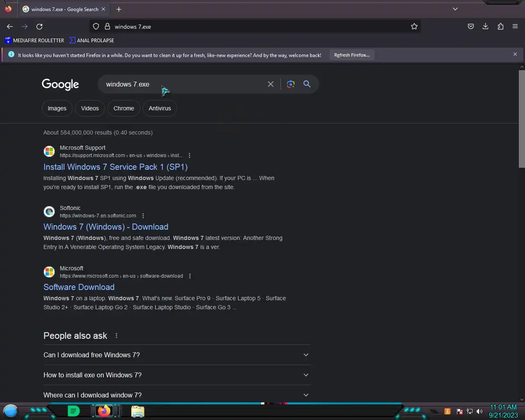The image size is (525, 420).
Task: Click About 584,000,000 results text
Action: pos(98,132)
